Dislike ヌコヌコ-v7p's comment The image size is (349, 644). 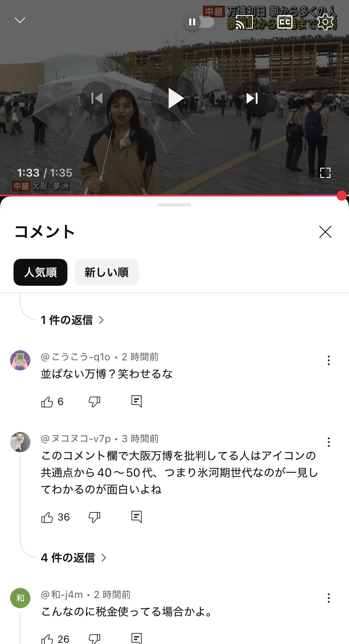click(94, 517)
